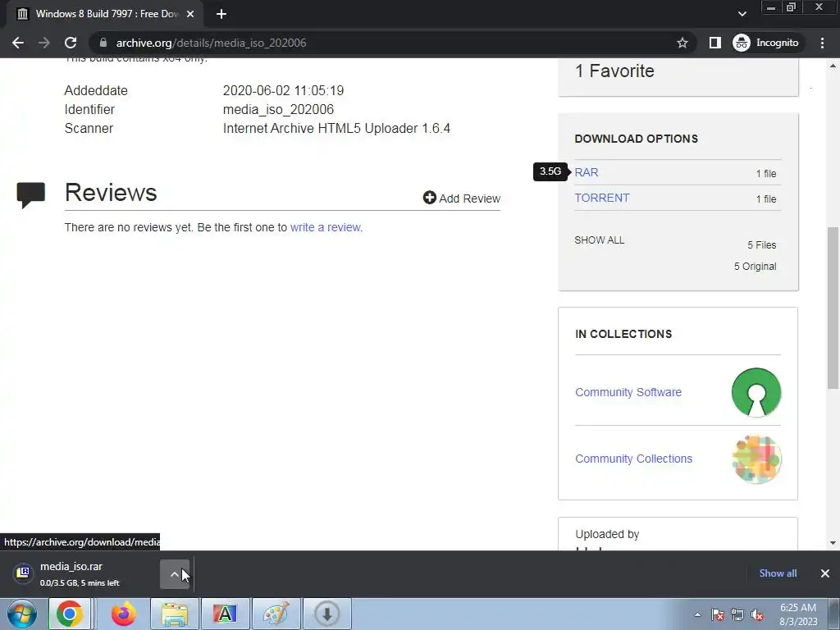Expand the media_iso.rar download options chevron
840x630 pixels.
(175, 574)
